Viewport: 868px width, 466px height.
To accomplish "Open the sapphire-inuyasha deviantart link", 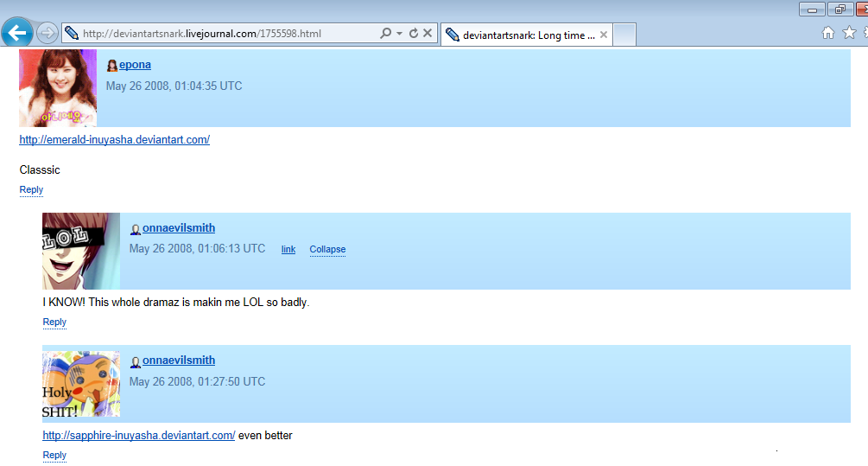I will pyautogui.click(x=139, y=436).
